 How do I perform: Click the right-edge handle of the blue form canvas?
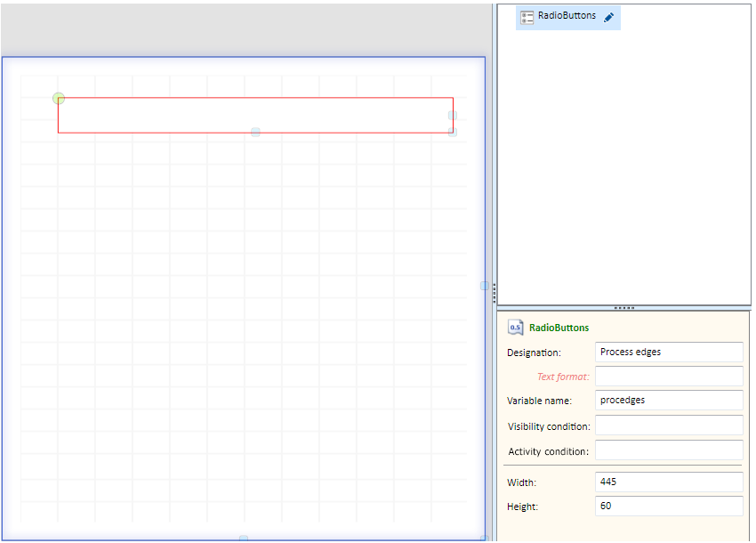[485, 286]
